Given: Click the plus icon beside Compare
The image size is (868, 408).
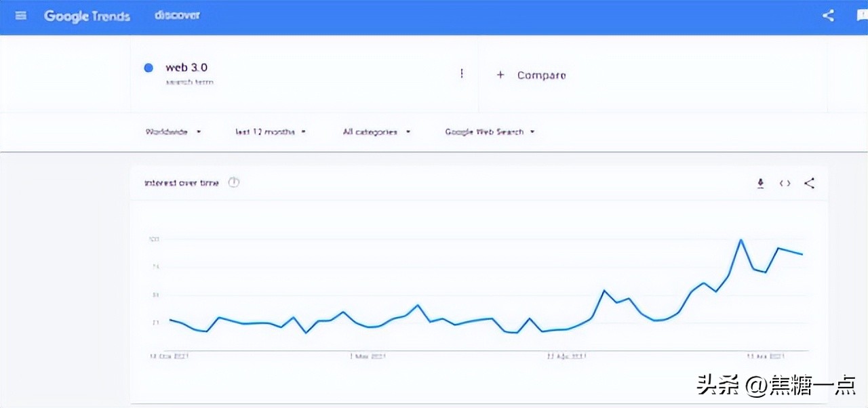Looking at the screenshot, I should pyautogui.click(x=500, y=75).
